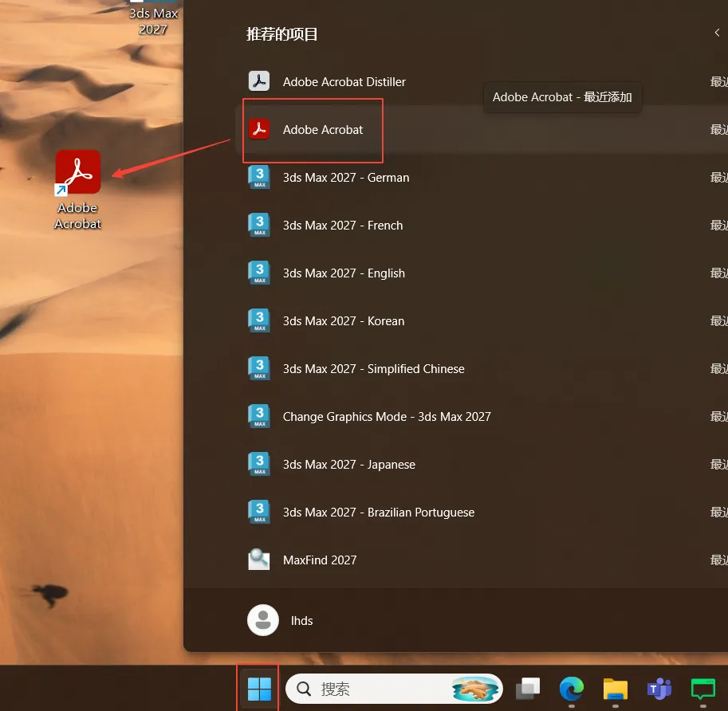Screen dimensions: 728x711
Task: Click the "3ds Max 2027 - English" label
Action: [344, 273]
